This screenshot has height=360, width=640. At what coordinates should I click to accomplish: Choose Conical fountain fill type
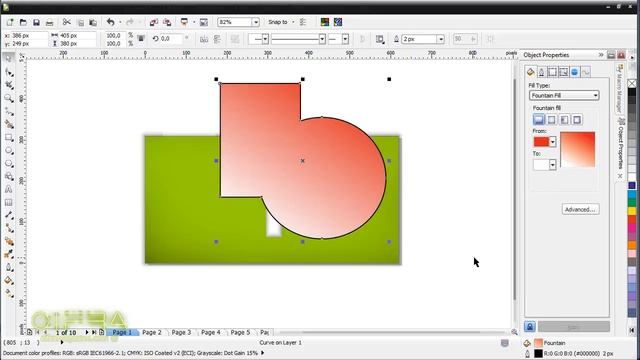coord(564,120)
